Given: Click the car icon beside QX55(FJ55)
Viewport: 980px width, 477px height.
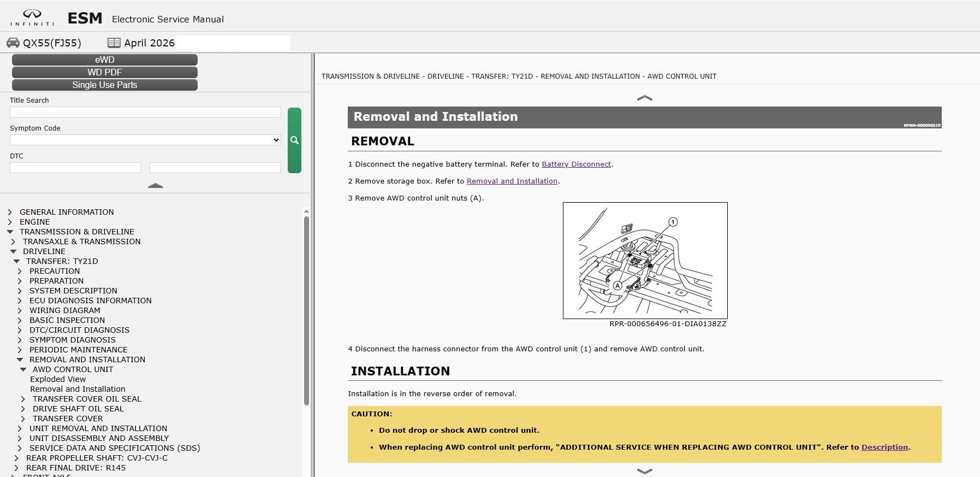Looking at the screenshot, I should point(13,43).
